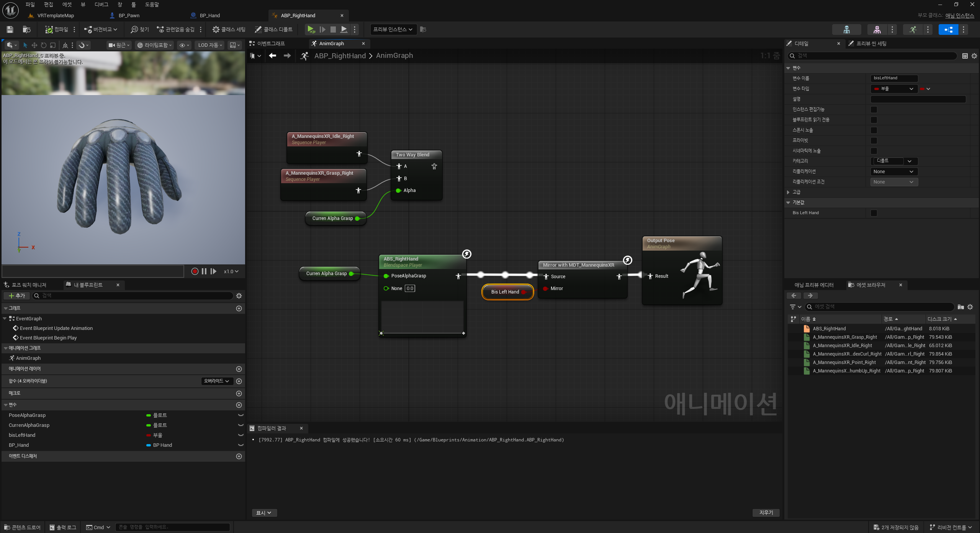Open Class Settings gear icon
This screenshot has height=533, width=980.
click(216, 30)
